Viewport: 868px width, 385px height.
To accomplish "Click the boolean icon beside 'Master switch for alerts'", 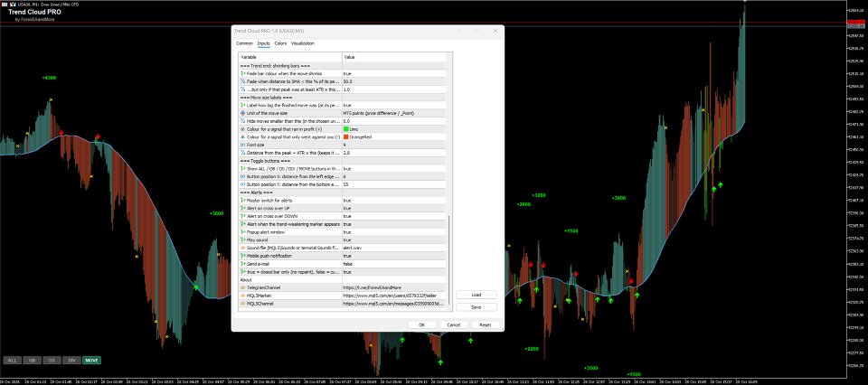I will pos(242,201).
